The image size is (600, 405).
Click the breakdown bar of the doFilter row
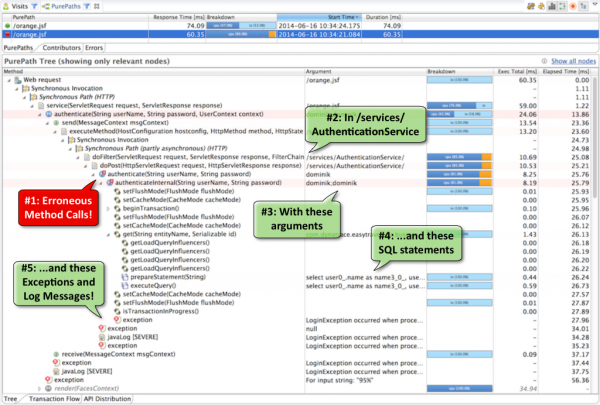[x=459, y=157]
